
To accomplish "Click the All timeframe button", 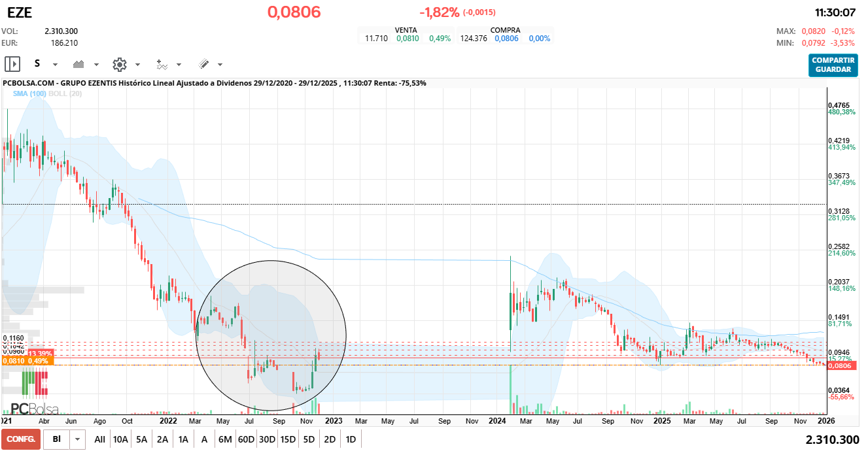I will pyautogui.click(x=99, y=439).
